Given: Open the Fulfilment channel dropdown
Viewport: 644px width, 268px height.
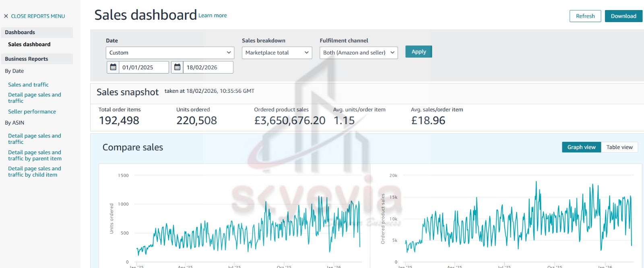Looking at the screenshot, I should [x=358, y=53].
